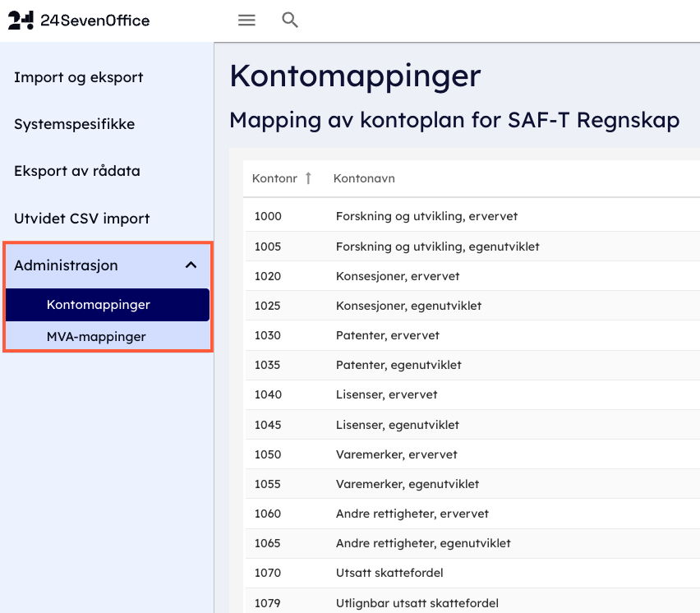Select row 1045 Lisenser, egenutviklet

point(398,425)
